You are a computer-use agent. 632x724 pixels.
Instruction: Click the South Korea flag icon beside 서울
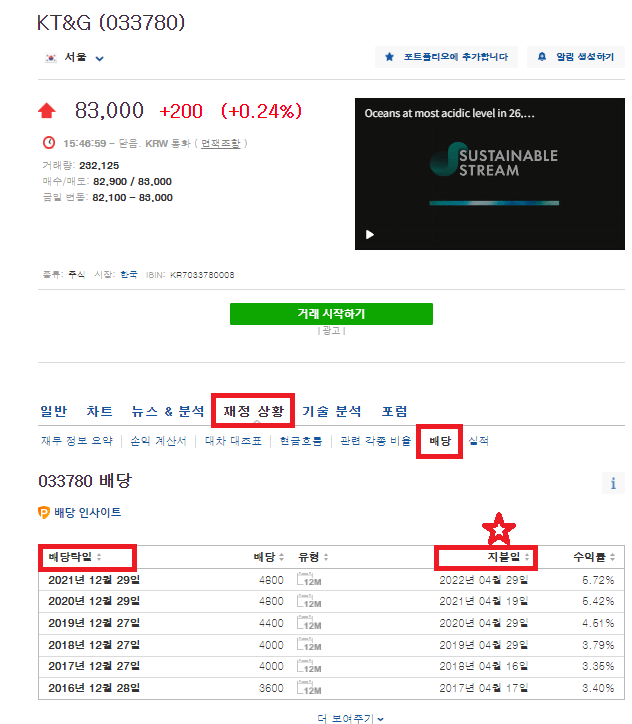(x=51, y=58)
